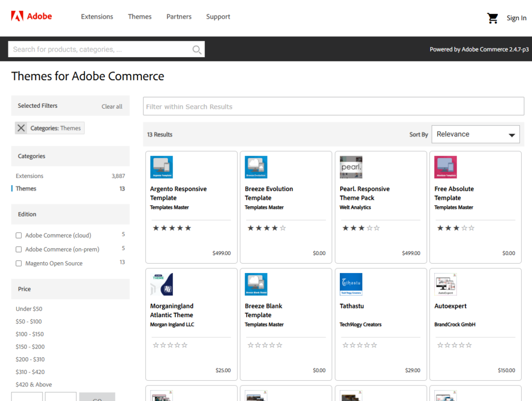This screenshot has width=532, height=401.
Task: Filter price $50 - $100
Action: click(x=29, y=321)
